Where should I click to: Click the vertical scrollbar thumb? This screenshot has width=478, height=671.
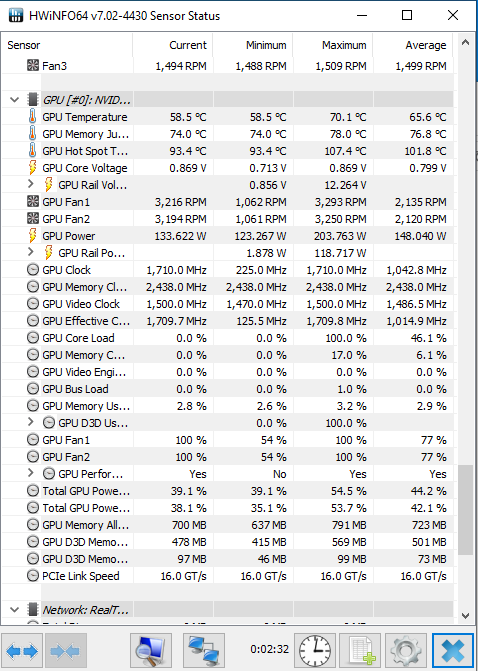465,510
